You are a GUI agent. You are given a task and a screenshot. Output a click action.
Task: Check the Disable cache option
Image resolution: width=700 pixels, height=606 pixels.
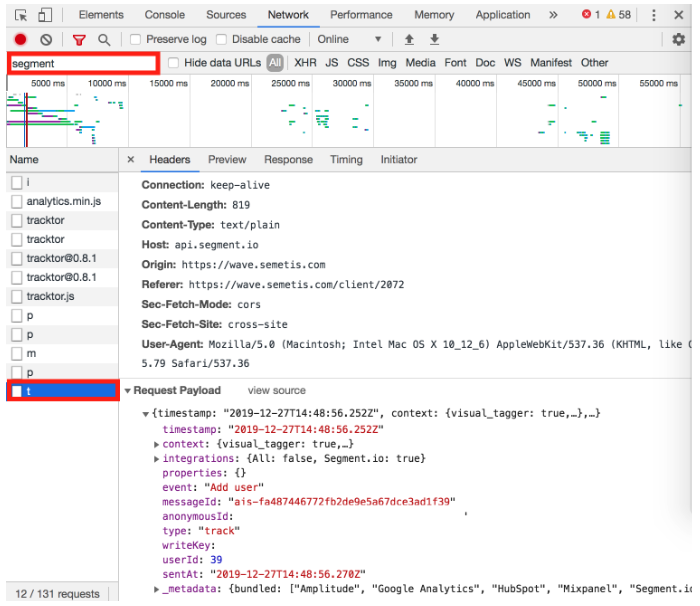click(220, 40)
